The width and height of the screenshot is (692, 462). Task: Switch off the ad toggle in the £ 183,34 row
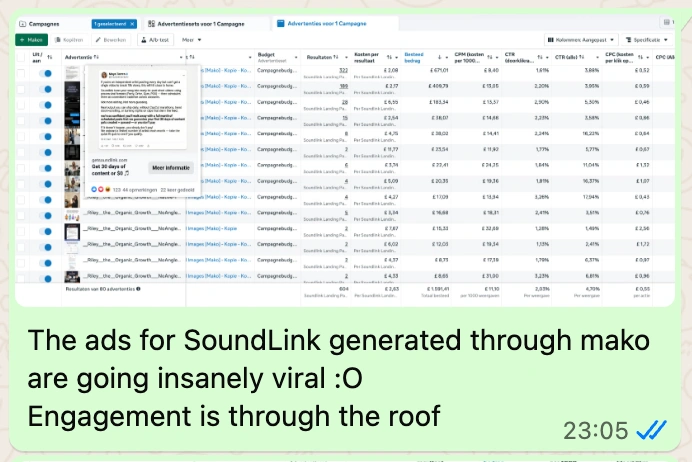pos(45,105)
